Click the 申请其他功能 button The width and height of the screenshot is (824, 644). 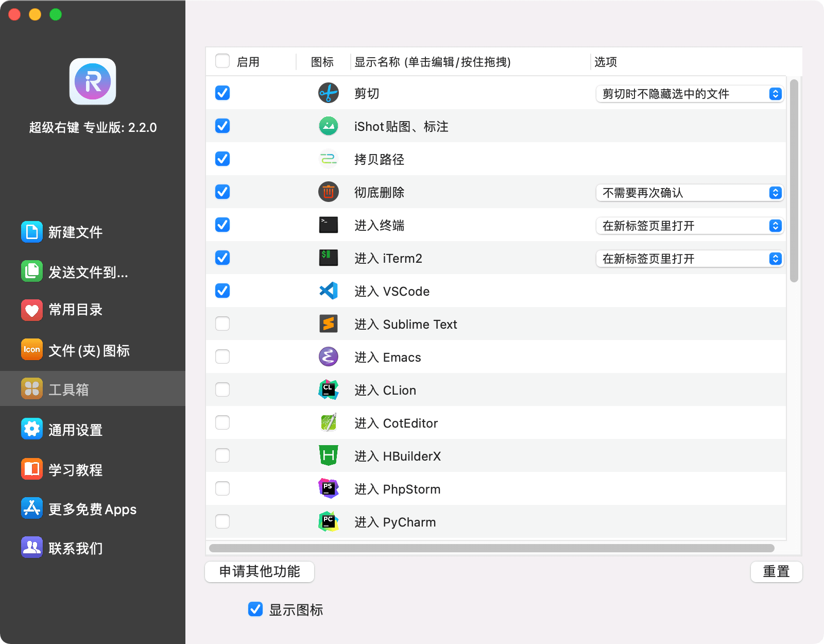pyautogui.click(x=260, y=572)
